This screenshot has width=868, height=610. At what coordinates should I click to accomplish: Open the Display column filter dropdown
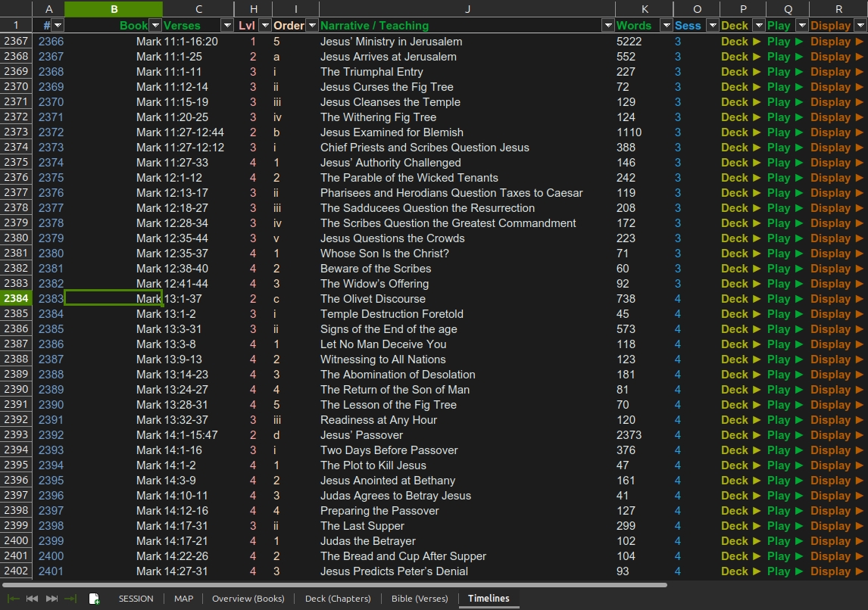(860, 26)
